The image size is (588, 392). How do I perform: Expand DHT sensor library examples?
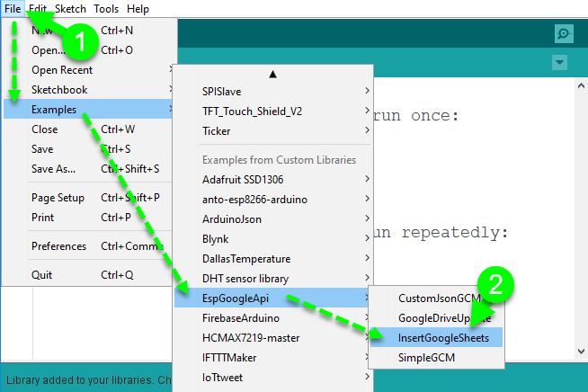pos(273,279)
